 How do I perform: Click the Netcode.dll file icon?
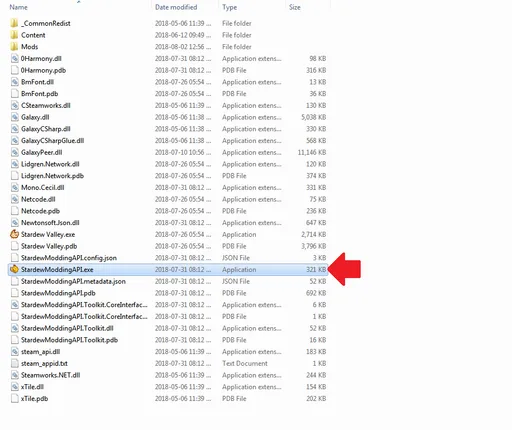(x=14, y=199)
